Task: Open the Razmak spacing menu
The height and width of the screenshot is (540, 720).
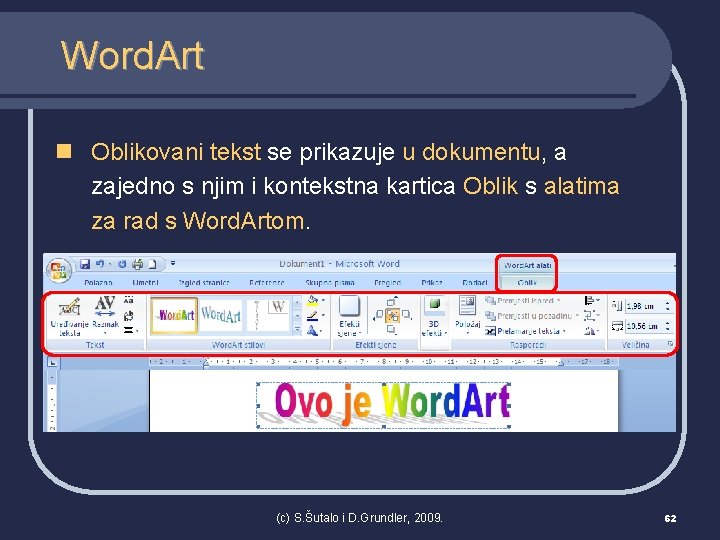Action: tap(105, 316)
